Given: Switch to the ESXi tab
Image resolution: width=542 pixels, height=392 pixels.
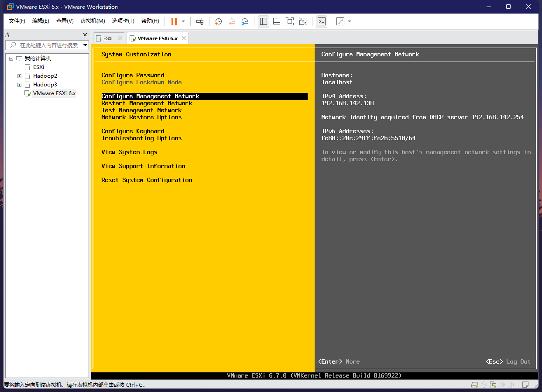Looking at the screenshot, I should pos(108,38).
